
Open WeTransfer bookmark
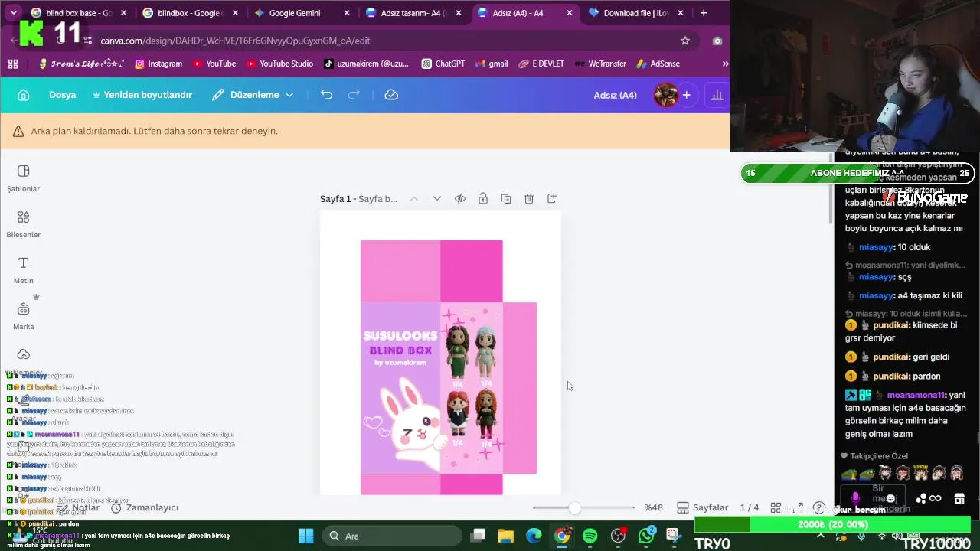pyautogui.click(x=600, y=64)
